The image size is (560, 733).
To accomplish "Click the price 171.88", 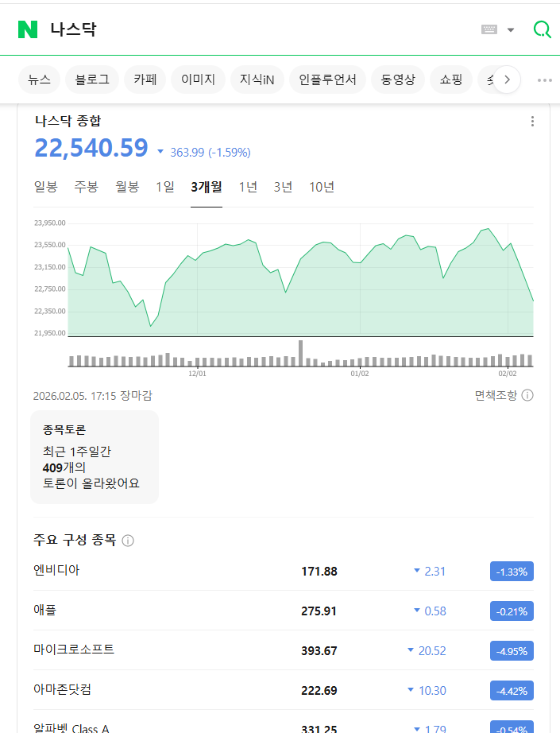I will 319,572.
